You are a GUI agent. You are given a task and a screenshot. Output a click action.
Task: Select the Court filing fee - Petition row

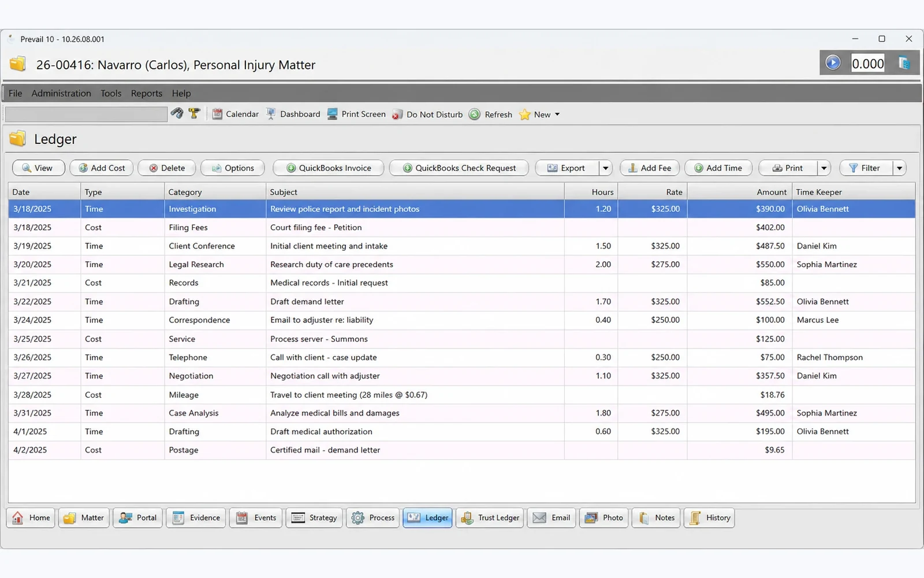coord(461,227)
